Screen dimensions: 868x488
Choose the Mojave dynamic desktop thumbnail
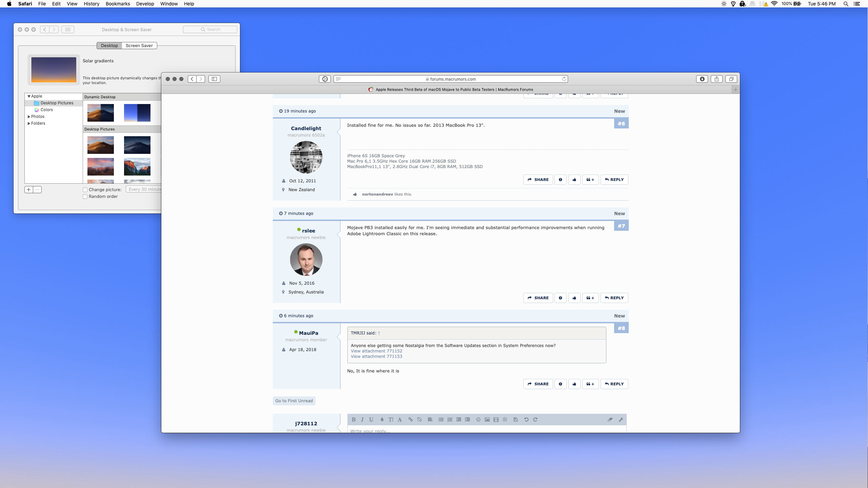(100, 113)
